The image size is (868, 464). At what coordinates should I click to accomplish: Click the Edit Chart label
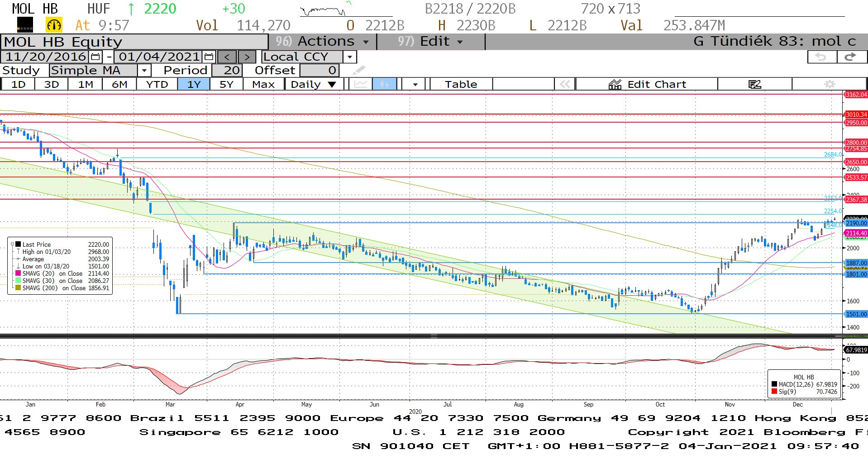click(657, 84)
